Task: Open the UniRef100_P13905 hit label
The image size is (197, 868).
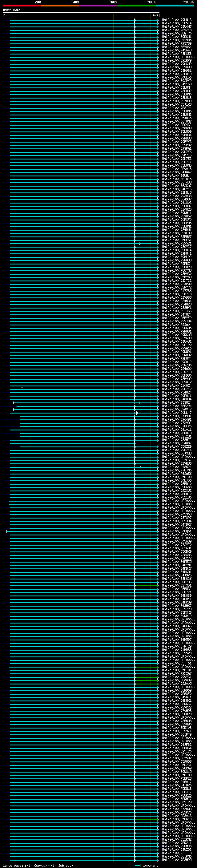Action: [177, 40]
